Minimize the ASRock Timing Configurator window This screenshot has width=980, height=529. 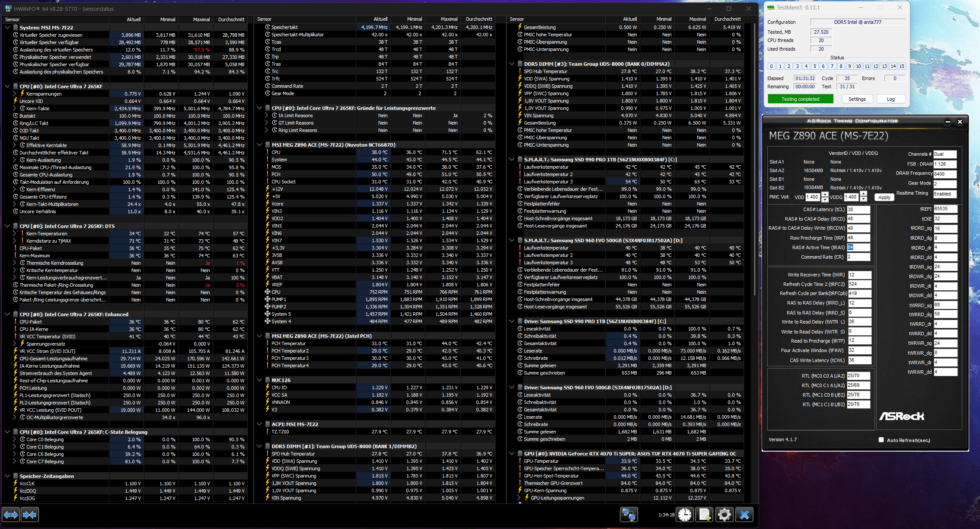[x=948, y=122]
